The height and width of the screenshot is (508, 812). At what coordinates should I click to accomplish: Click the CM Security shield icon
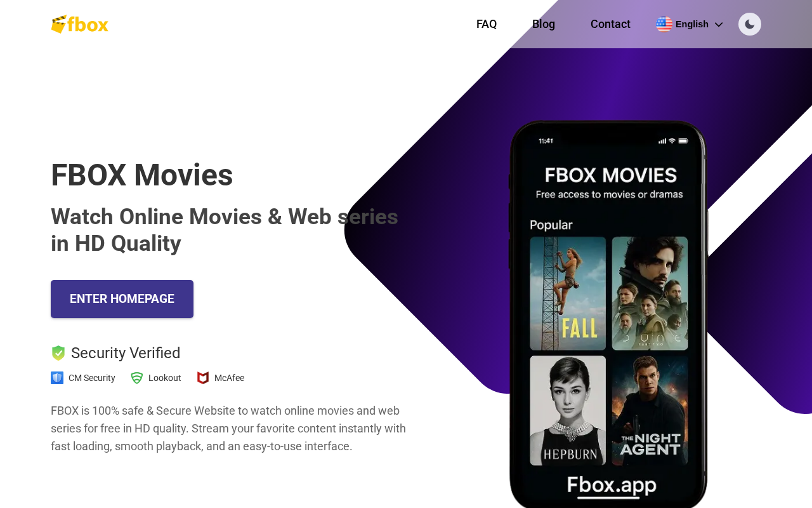coord(57,378)
